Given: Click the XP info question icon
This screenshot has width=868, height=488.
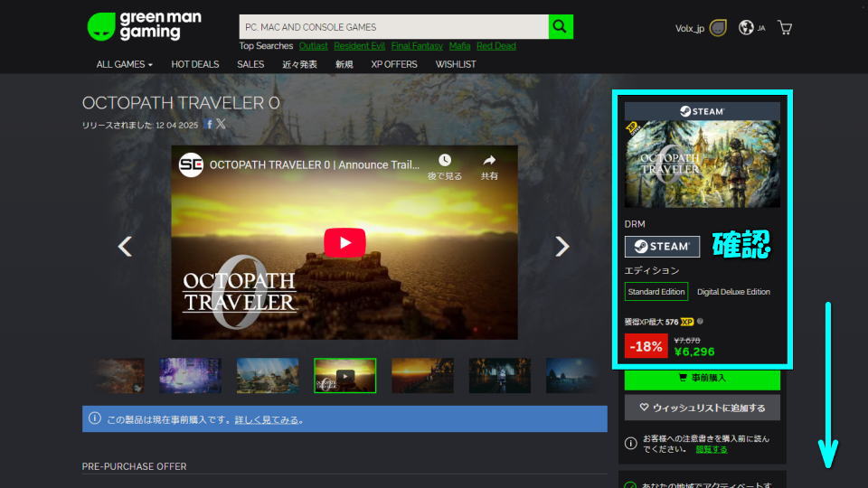Looking at the screenshot, I should (x=700, y=322).
